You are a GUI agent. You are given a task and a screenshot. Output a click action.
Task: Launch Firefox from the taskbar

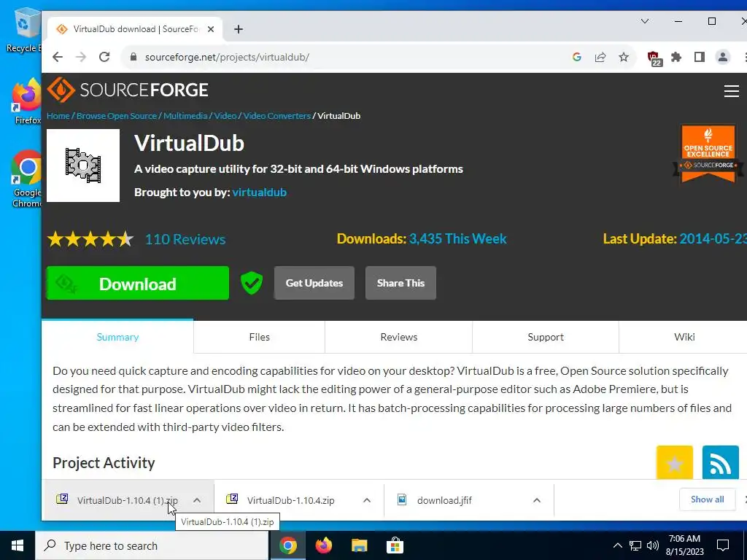pos(323,545)
